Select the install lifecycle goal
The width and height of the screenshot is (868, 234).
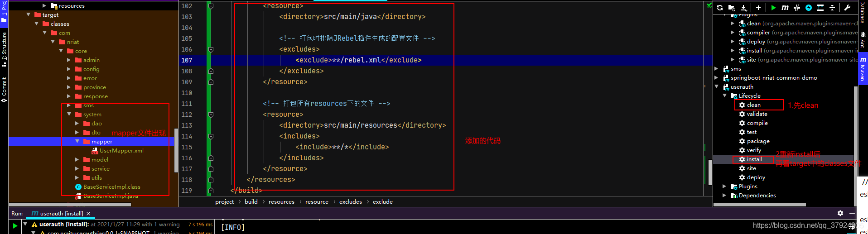(x=754, y=159)
